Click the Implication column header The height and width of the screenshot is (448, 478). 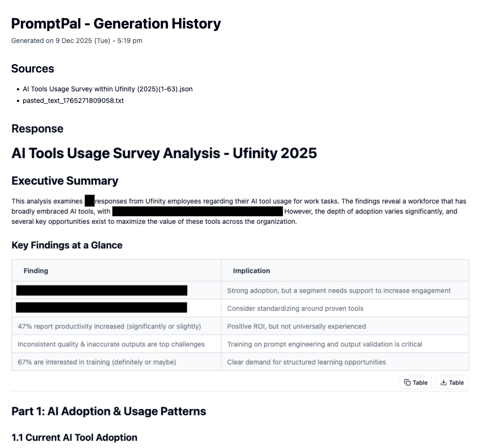[x=251, y=271]
